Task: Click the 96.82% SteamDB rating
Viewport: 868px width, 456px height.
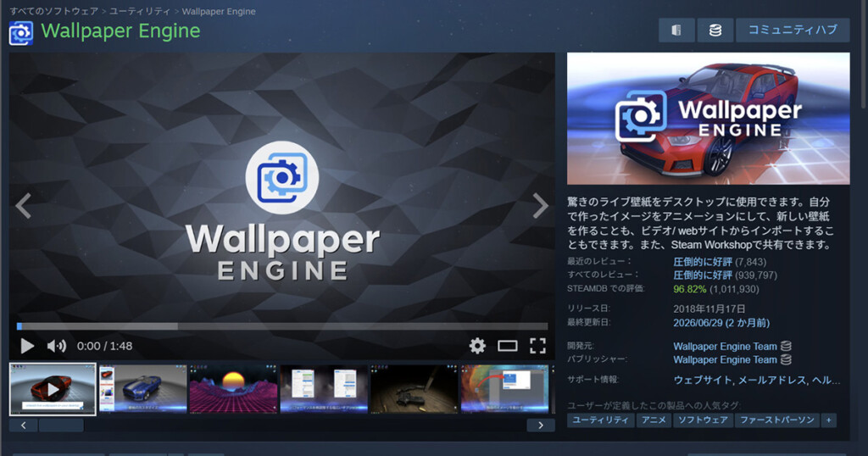Action: coord(690,289)
